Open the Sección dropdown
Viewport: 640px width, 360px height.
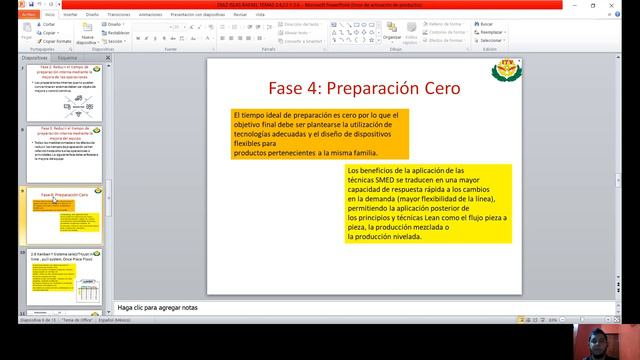[x=113, y=41]
